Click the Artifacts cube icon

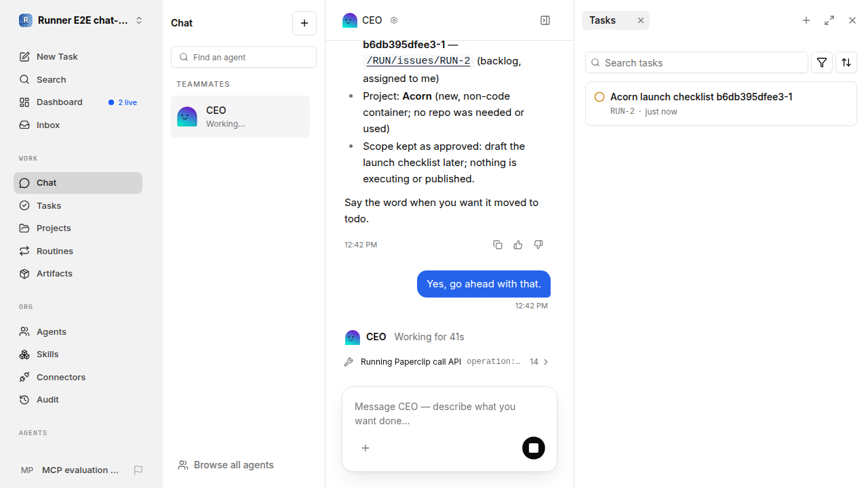(x=24, y=274)
